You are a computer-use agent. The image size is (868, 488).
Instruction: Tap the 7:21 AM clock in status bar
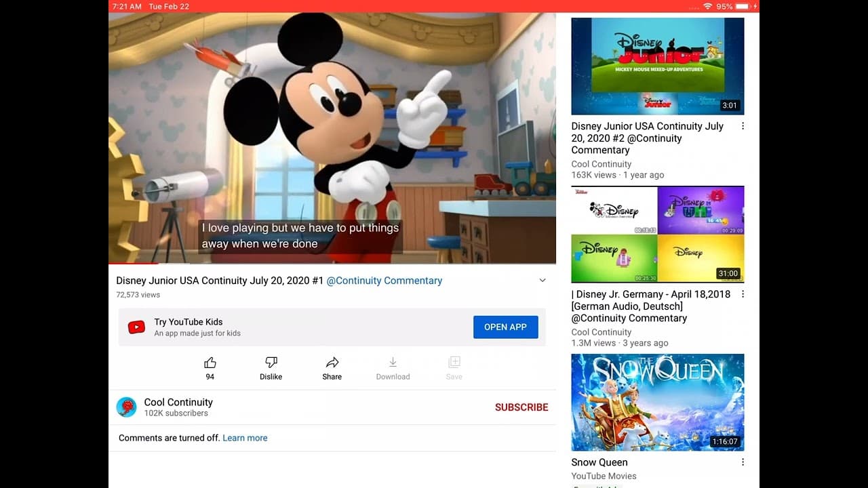127,6
